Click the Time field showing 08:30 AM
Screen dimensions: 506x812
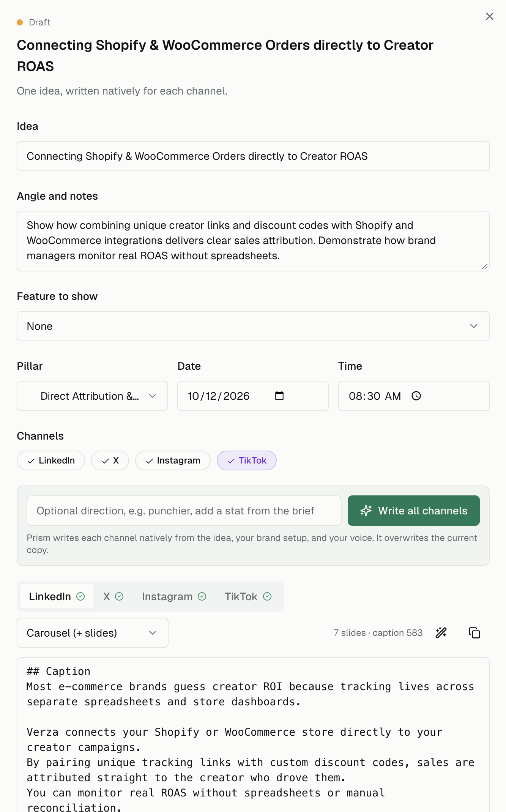[414, 396]
